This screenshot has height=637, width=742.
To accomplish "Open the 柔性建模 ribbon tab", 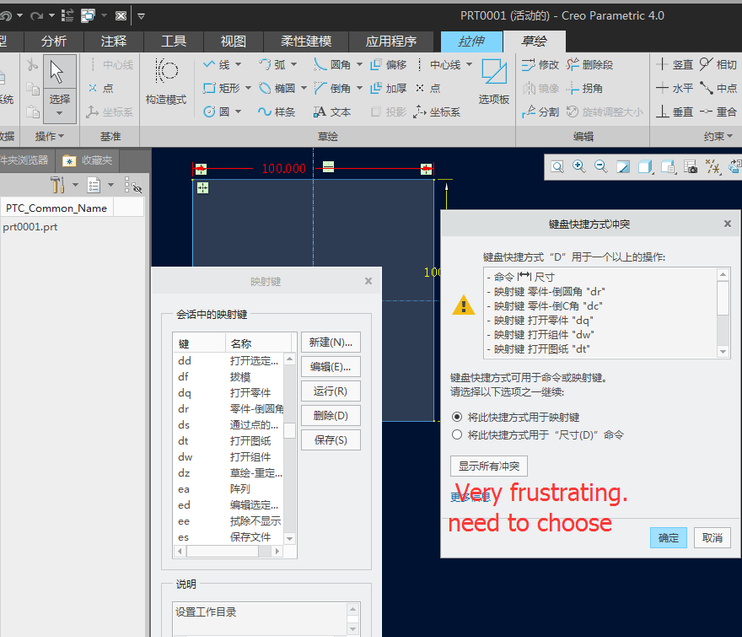I will pos(306,41).
